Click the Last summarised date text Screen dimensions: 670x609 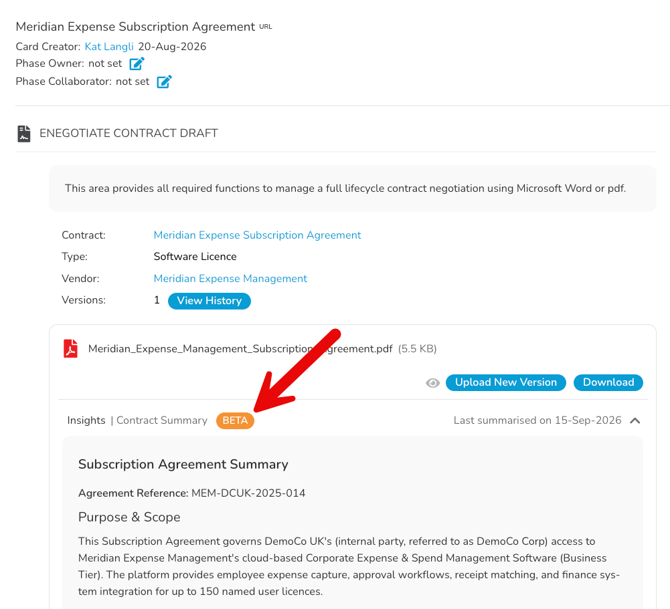click(x=538, y=421)
